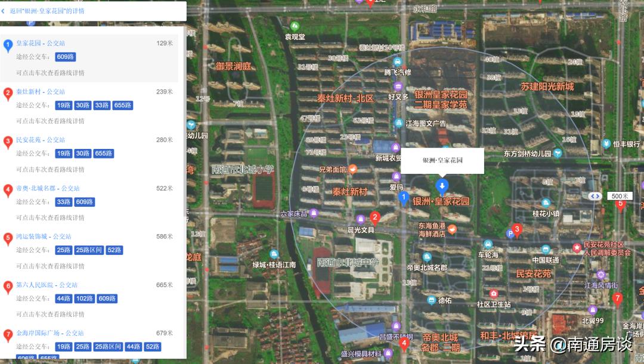Click red number 4 marker in results list
This screenshot has height=364, width=644.
coord(8,191)
